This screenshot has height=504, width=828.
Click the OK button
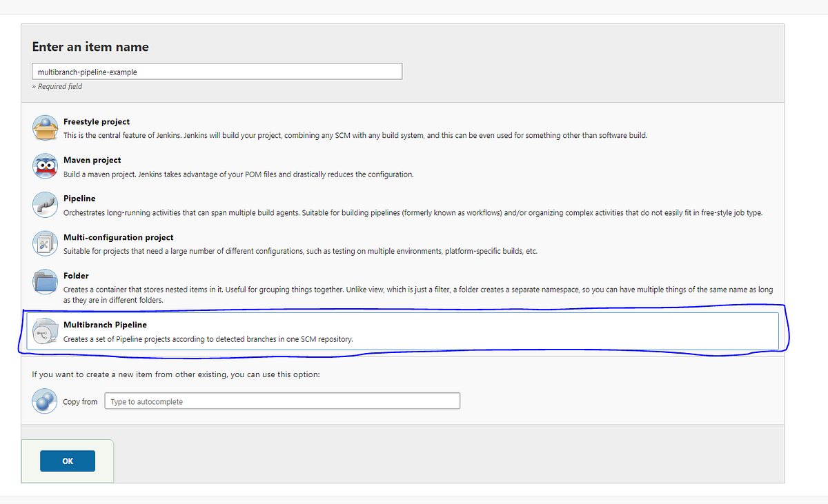click(67, 461)
